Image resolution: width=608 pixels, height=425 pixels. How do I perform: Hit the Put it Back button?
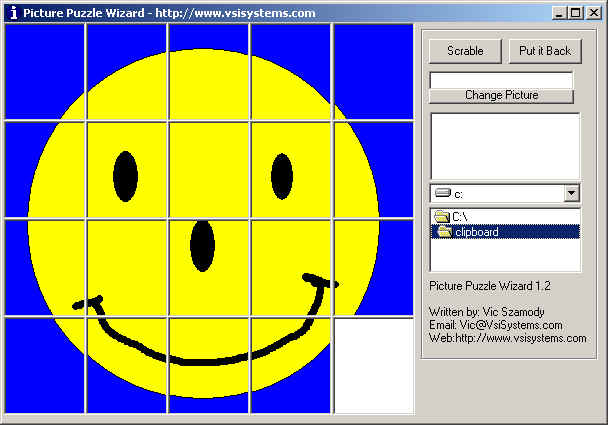pos(545,51)
